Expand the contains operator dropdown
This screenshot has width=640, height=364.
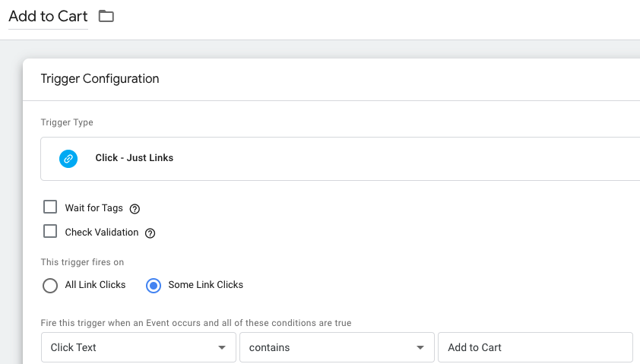coord(336,347)
